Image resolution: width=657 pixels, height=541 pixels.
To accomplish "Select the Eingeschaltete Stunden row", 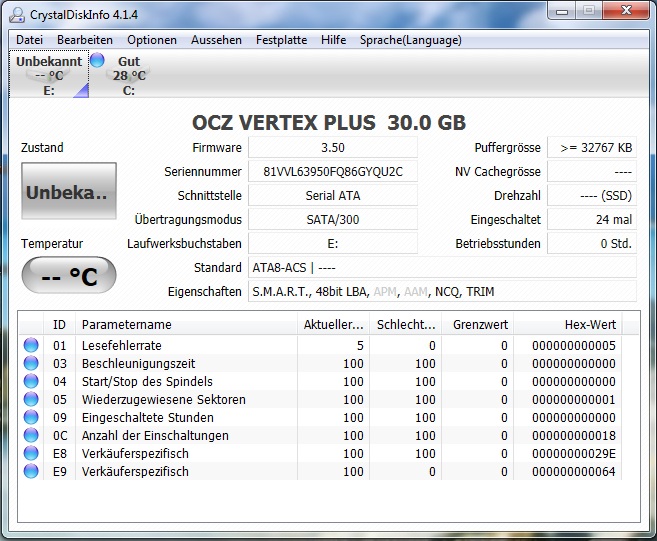I will [320, 417].
